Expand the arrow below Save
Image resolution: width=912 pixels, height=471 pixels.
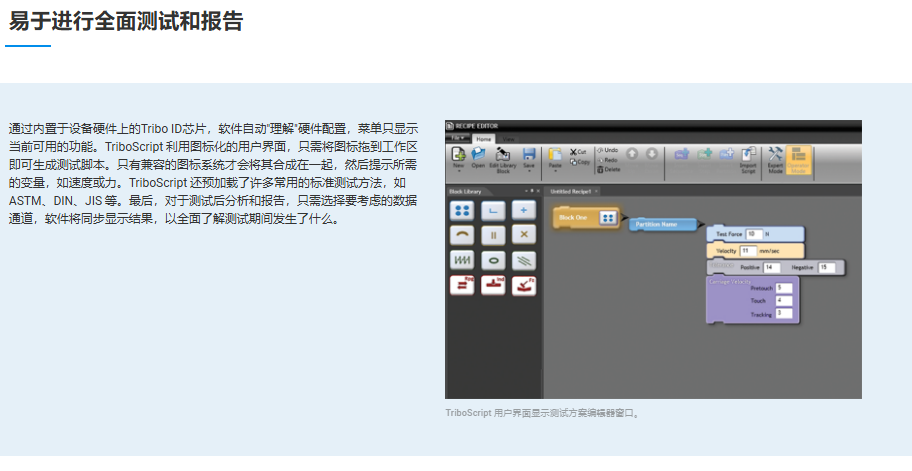(529, 172)
